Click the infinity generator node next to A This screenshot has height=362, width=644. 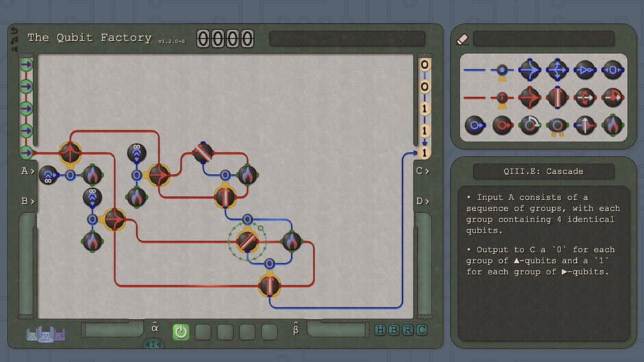click(x=49, y=175)
